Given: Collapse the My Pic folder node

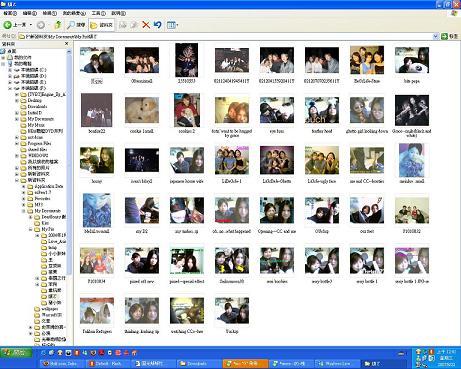Looking at the screenshot, I should pos(30,229).
